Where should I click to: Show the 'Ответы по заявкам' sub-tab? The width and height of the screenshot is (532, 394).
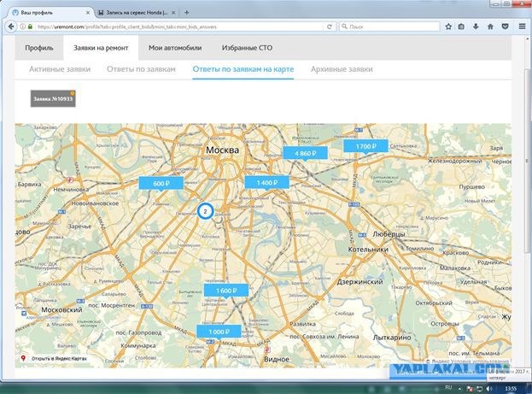[141, 69]
